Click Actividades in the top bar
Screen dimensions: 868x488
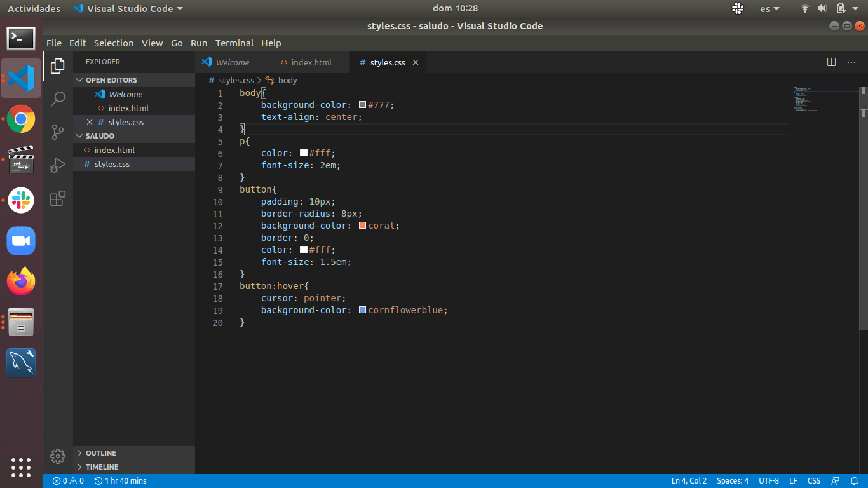pos(34,9)
